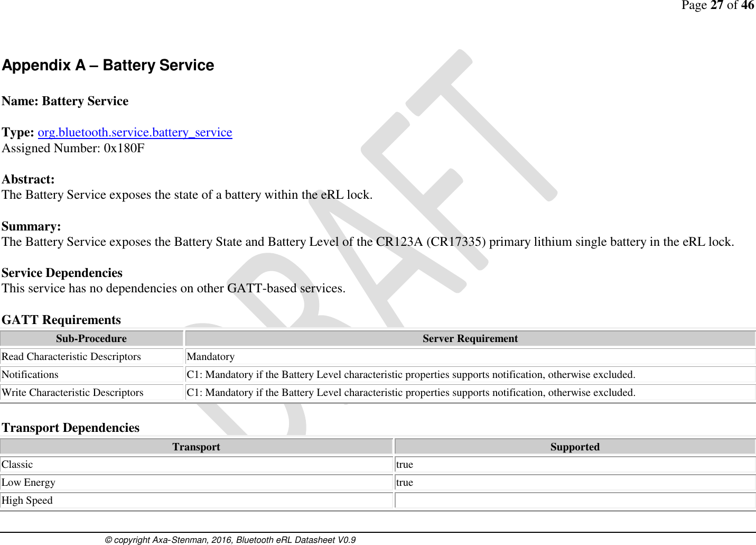Image resolution: width=756 pixels, height=545 pixels.
Task: Click the 'Page 27 of 46' indicator
Action: 718,5
